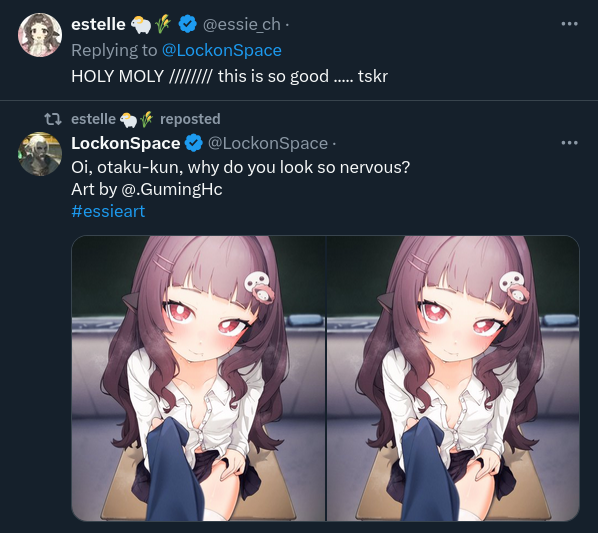The height and width of the screenshot is (533, 598).
Task: Click the verified badge next to LockonSpace
Action: pos(194,143)
